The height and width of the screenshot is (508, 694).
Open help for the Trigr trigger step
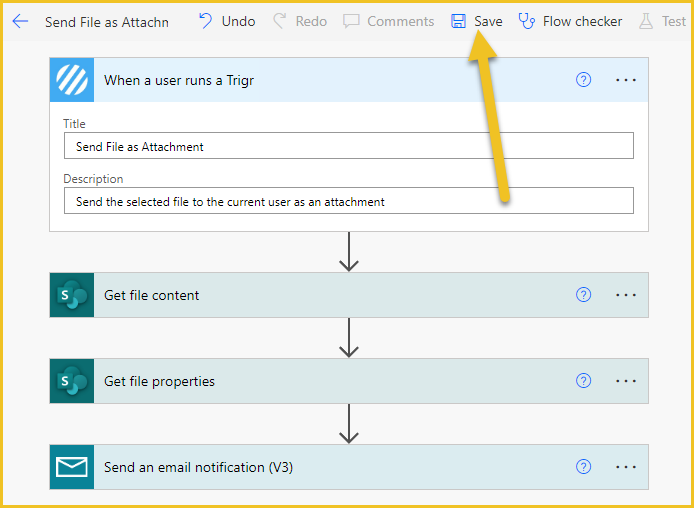[x=583, y=80]
